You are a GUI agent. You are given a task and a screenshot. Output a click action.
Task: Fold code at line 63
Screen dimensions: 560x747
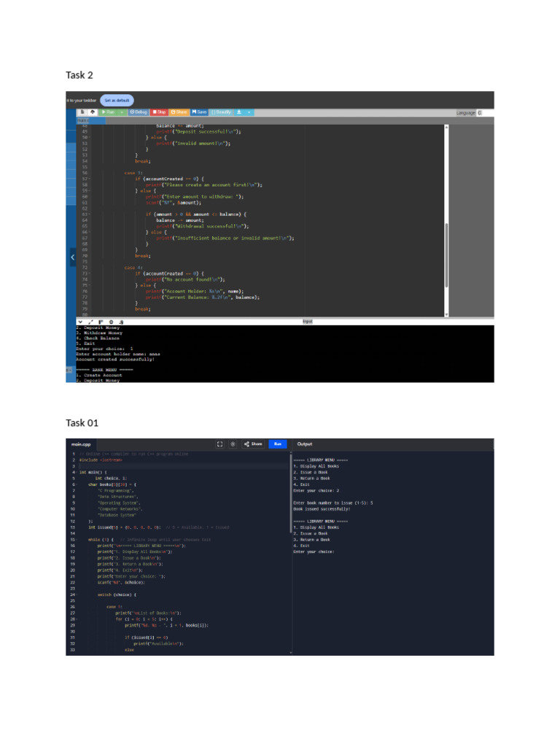point(89,214)
